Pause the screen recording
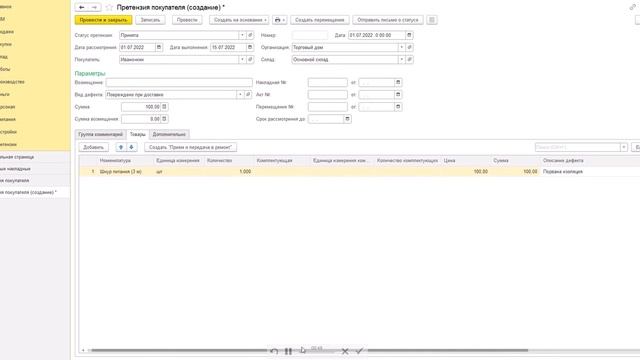 pyautogui.click(x=288, y=351)
